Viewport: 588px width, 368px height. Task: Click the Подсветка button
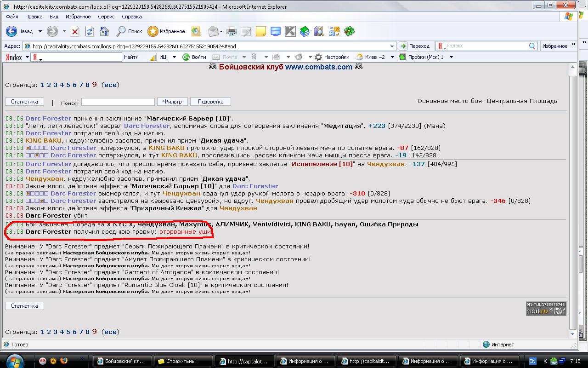(x=210, y=102)
